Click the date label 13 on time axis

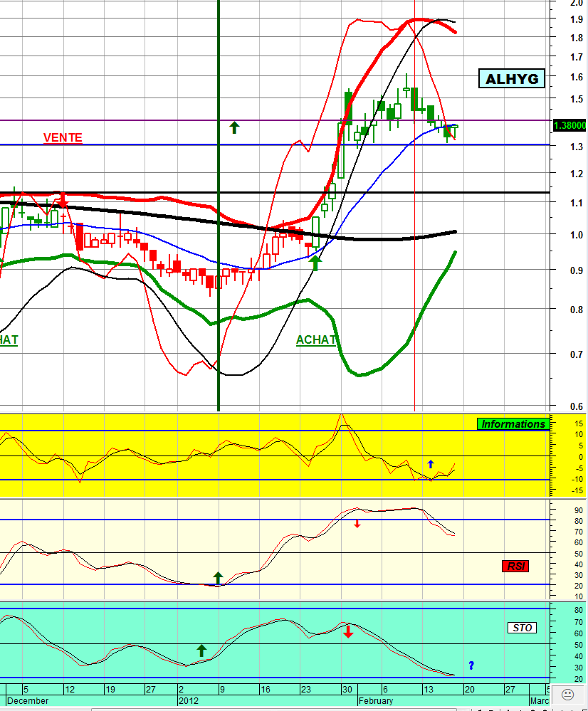click(428, 689)
